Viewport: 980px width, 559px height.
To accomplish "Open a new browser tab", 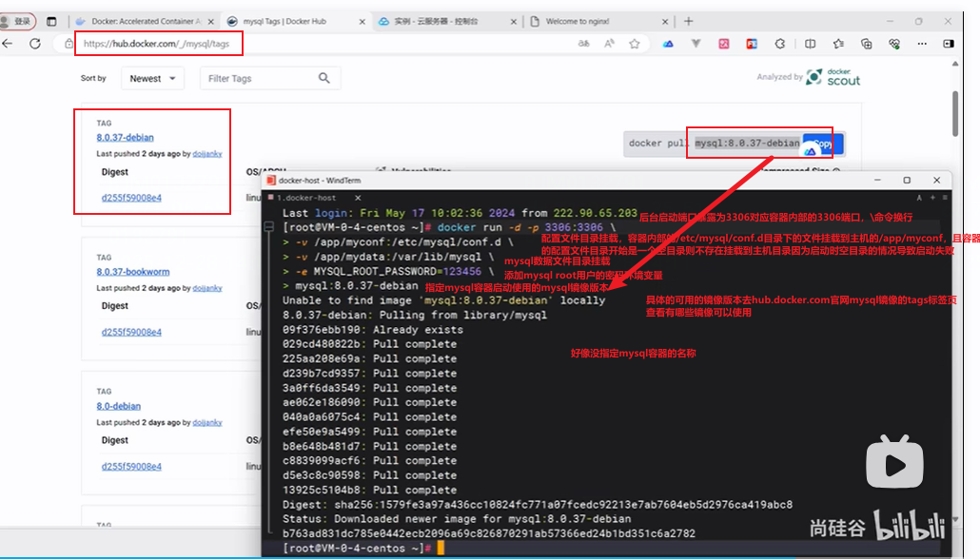I will [x=688, y=21].
